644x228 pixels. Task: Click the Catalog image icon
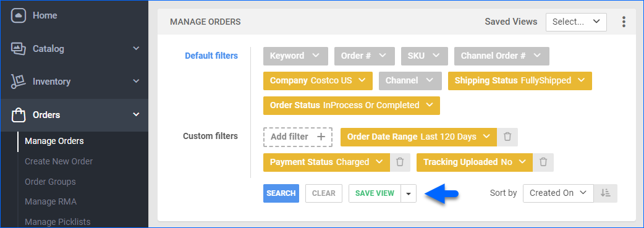click(19, 48)
